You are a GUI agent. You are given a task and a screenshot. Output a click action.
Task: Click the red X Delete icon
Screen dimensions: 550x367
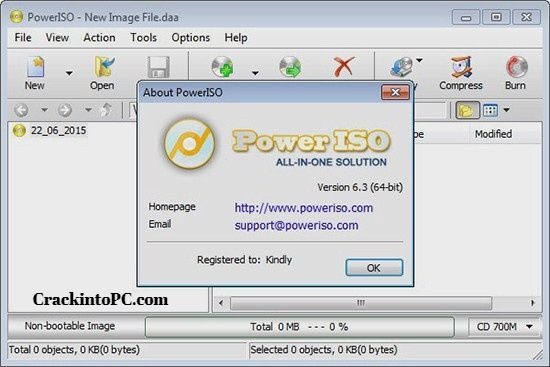344,67
